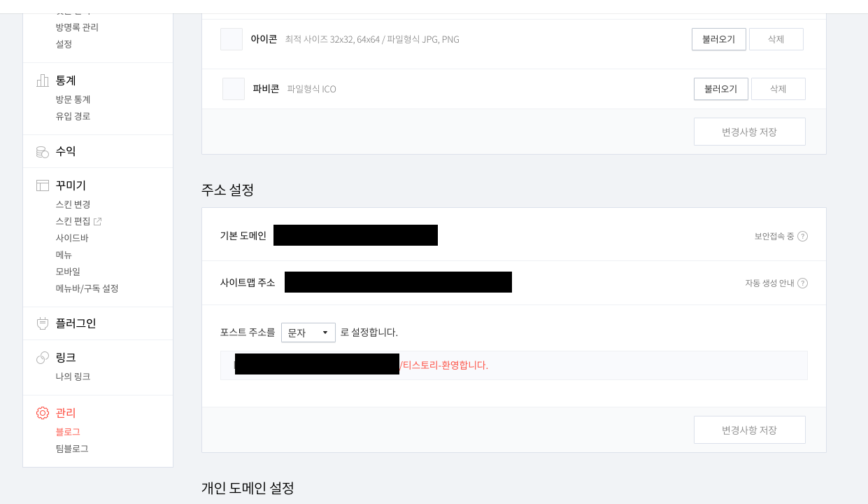The image size is (868, 504).
Task: Open the 문자 post address dropdown
Action: click(x=308, y=332)
